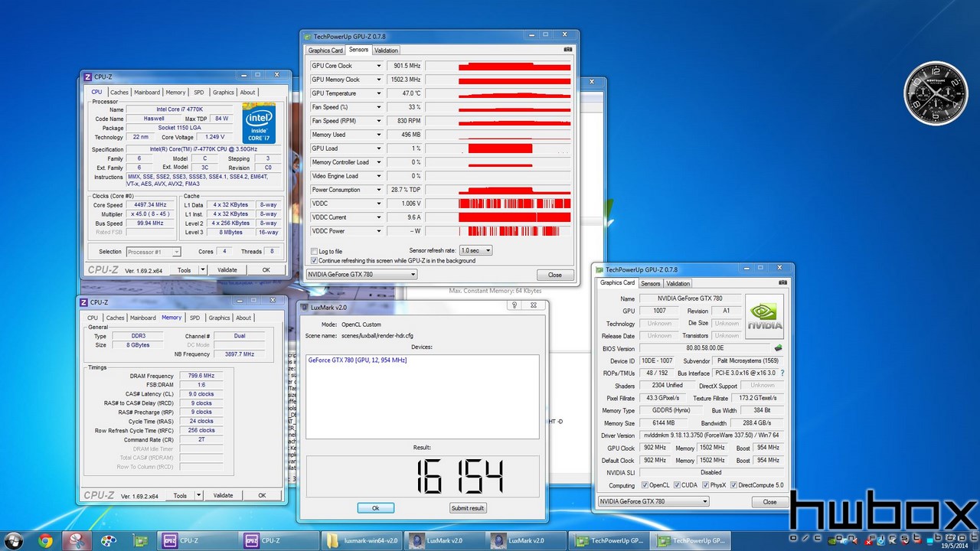The width and height of the screenshot is (980, 551).
Task: Switch to the second CPU-Z taskbar button
Action: pyautogui.click(x=278, y=541)
